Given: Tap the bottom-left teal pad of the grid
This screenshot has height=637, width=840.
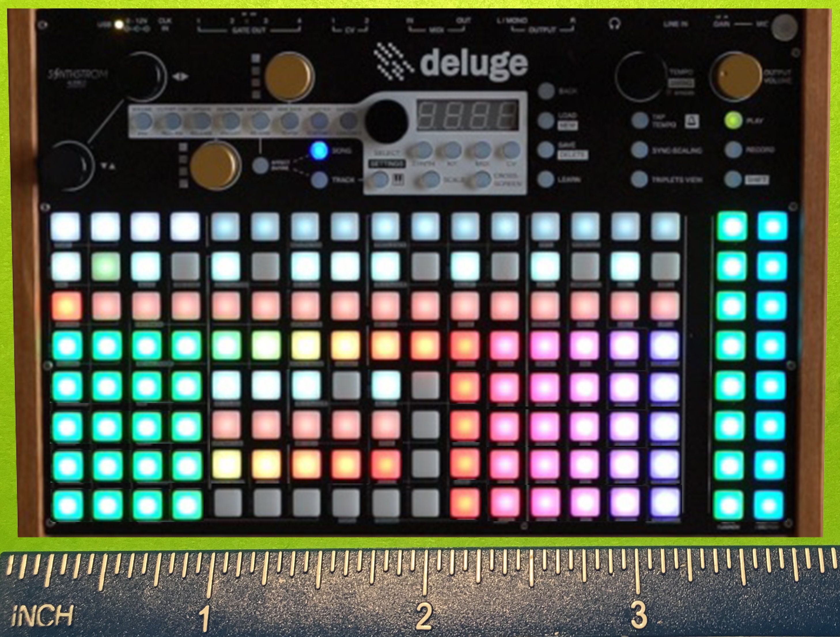Looking at the screenshot, I should click(68, 505).
